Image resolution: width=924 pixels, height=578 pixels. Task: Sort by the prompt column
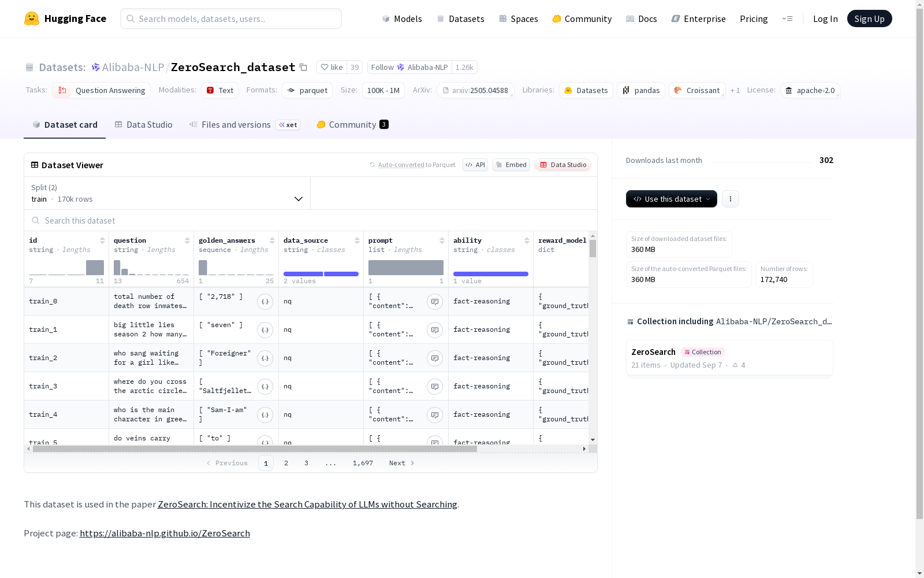[x=442, y=240]
